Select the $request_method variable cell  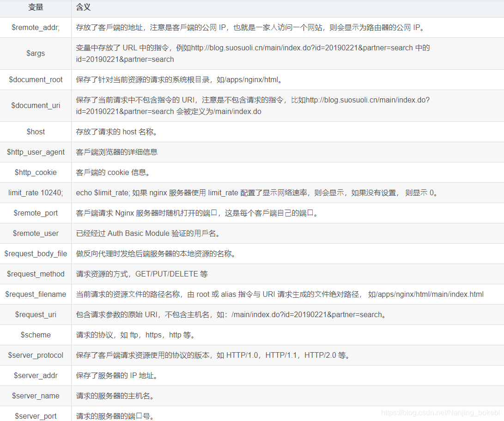point(36,274)
